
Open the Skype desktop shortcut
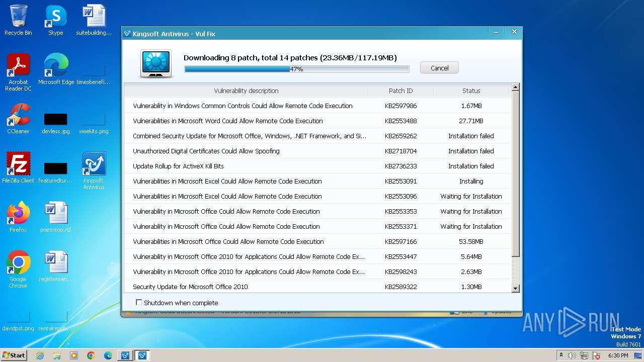56,20
